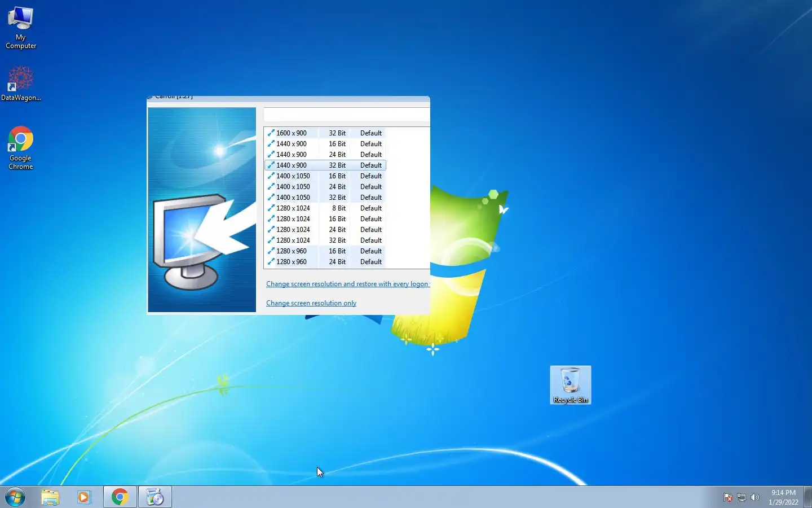Click the Carroll app taskbar button
The width and height of the screenshot is (812, 508).
point(155,497)
